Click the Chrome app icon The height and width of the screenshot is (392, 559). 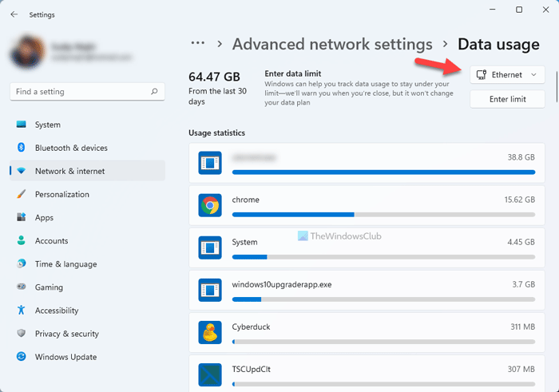209,206
